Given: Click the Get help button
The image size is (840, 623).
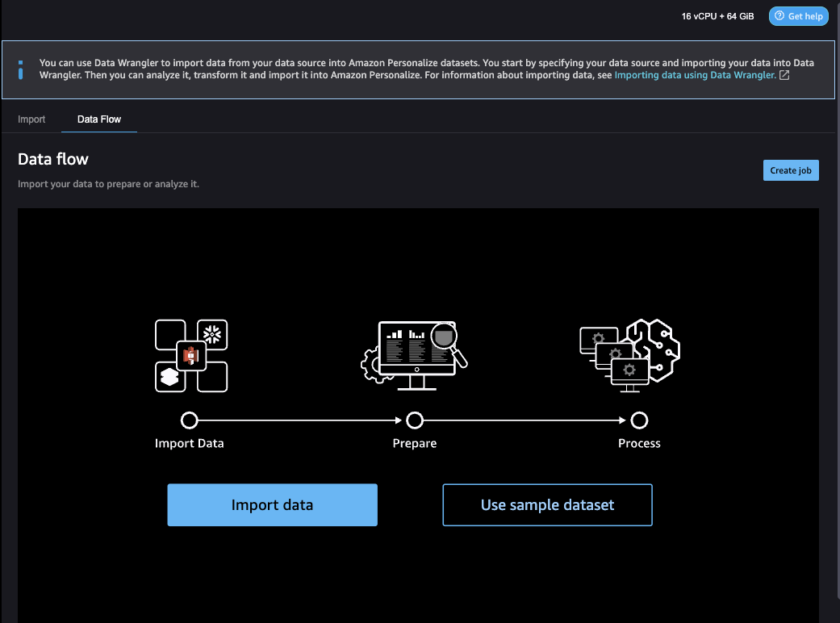Looking at the screenshot, I should [x=798, y=15].
